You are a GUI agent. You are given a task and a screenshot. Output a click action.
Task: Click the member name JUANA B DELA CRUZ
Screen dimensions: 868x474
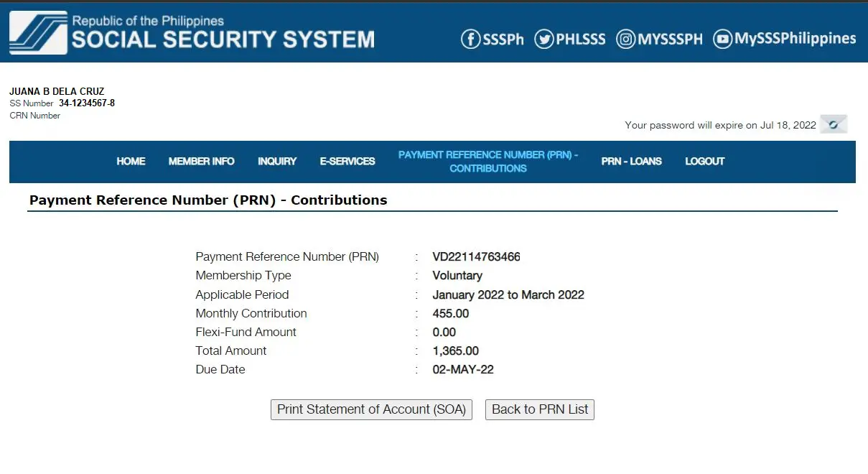56,91
